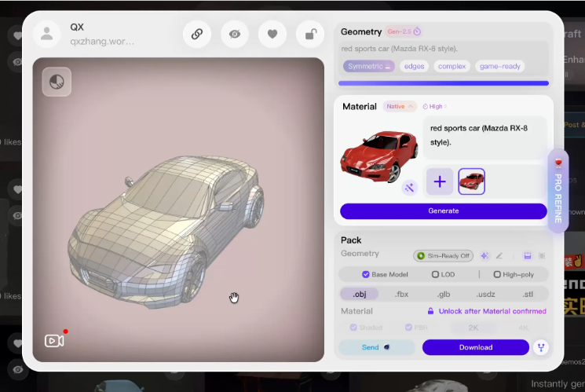
Task: Click the grey frame icon in Pack
Action: 542,256
